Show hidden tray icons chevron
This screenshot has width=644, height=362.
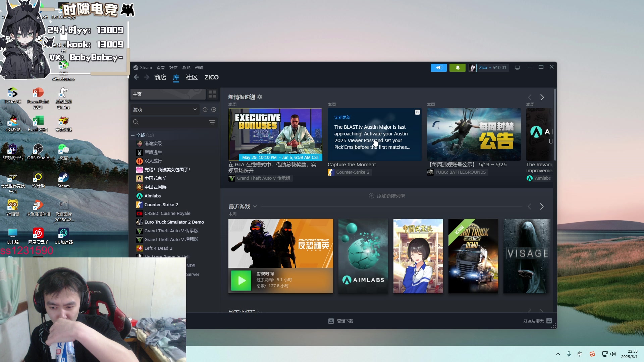558,354
